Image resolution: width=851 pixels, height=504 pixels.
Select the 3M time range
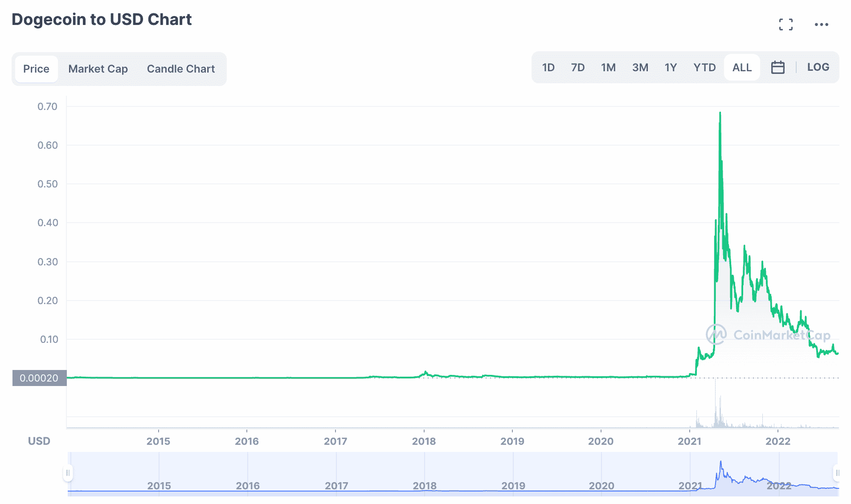pyautogui.click(x=640, y=67)
